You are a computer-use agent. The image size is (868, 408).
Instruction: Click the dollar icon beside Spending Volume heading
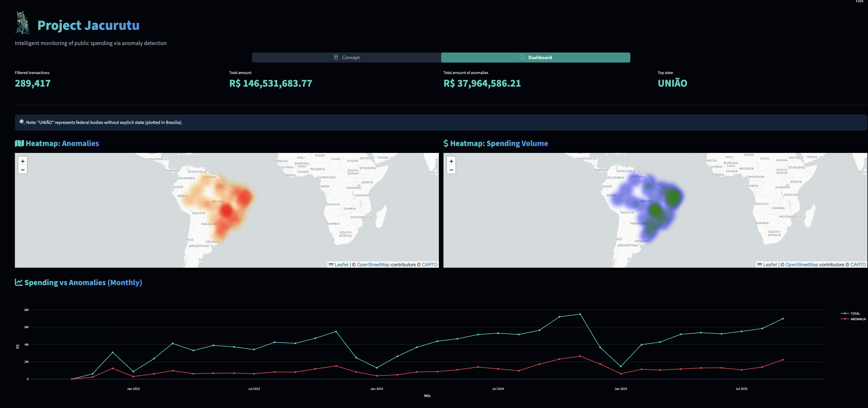(x=446, y=143)
